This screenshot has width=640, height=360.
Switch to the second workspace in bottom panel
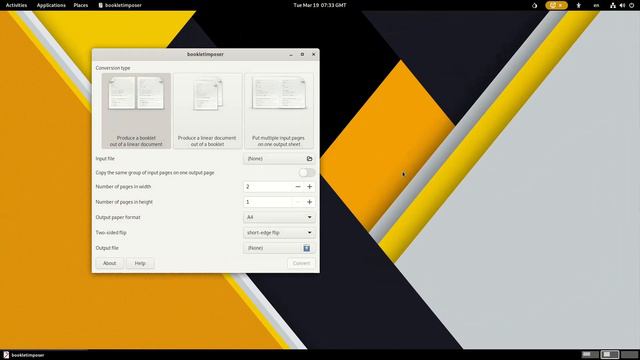[x=609, y=355]
